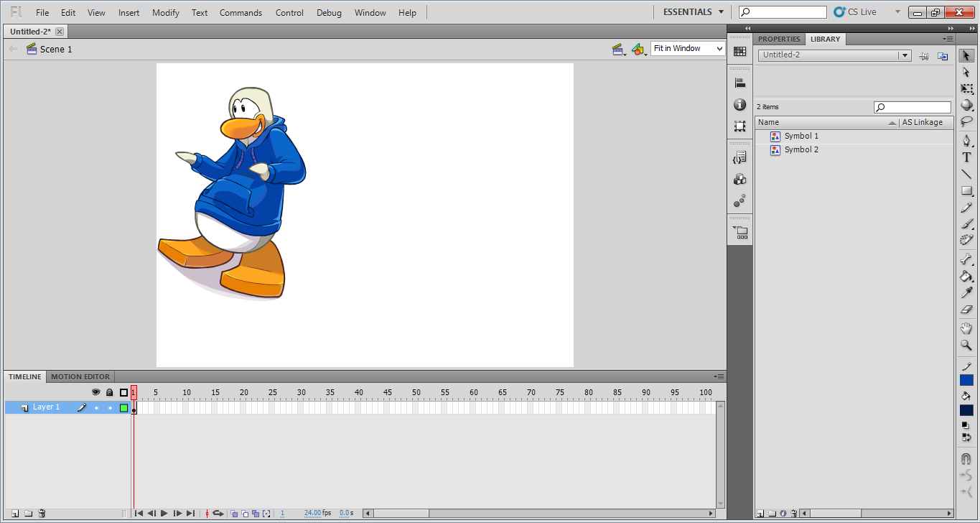
Task: Select the Lasso tool
Action: coord(966,122)
